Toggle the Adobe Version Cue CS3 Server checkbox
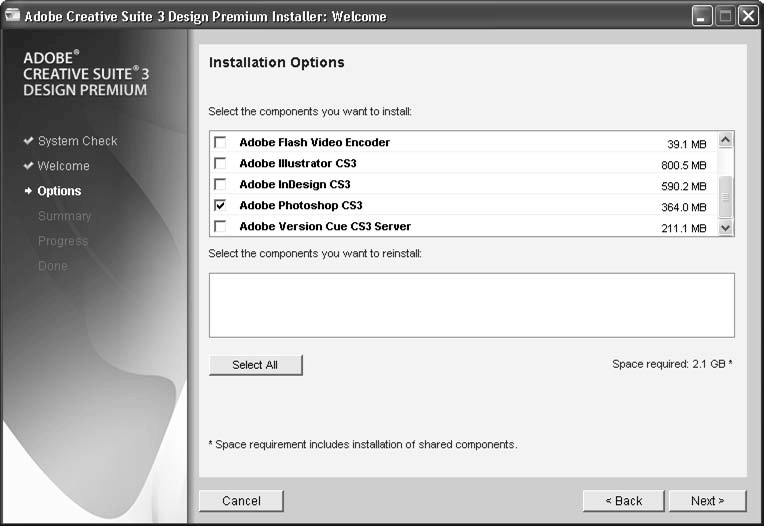 220,227
